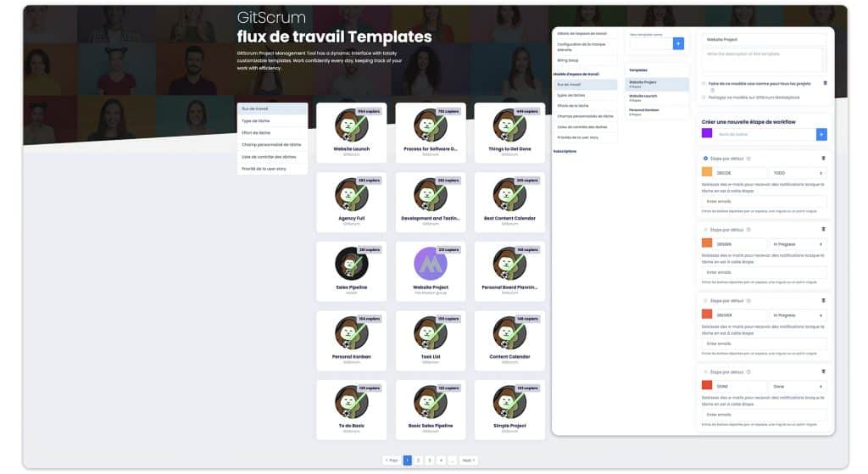Screen dimensions: 868x474
Task: Open the Done status dropdown
Action: pos(798,387)
